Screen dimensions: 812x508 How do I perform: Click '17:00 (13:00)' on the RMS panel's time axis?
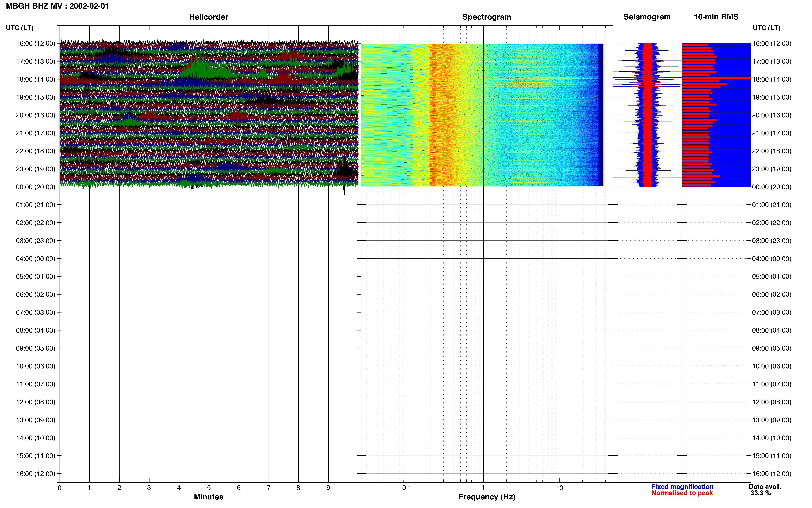tap(772, 61)
